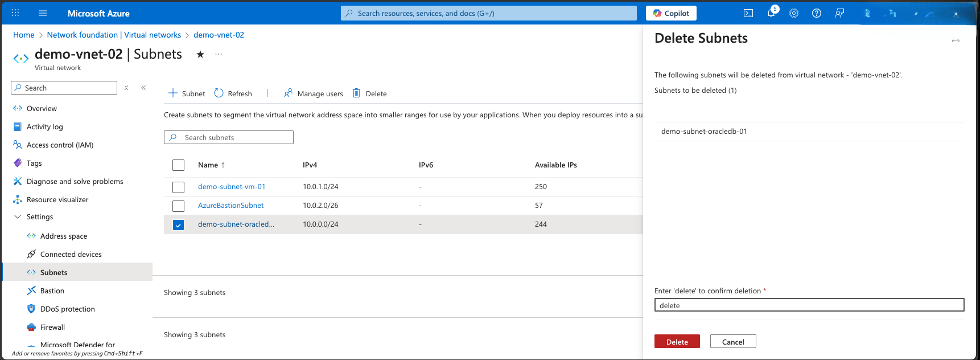The image size is (980, 360).
Task: Open portal settings gear
Action: (x=794, y=13)
